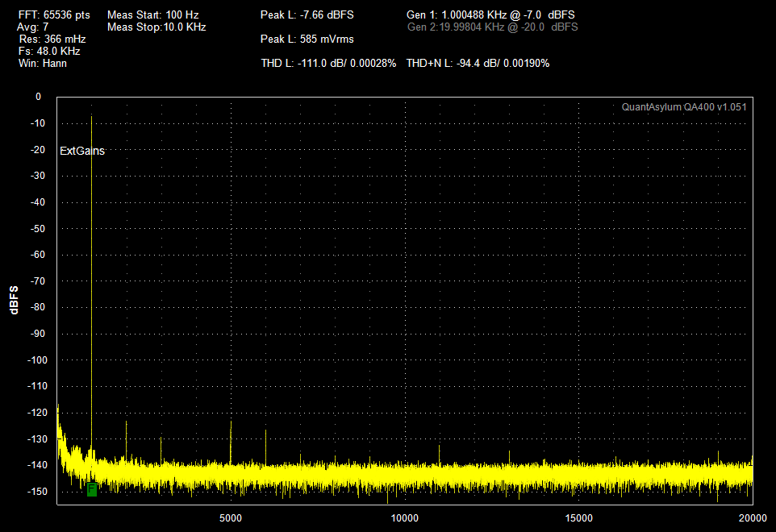Click the Gen 1 1.000488 KHz generator text
Image resolution: width=776 pixels, height=532 pixels.
[x=491, y=15]
